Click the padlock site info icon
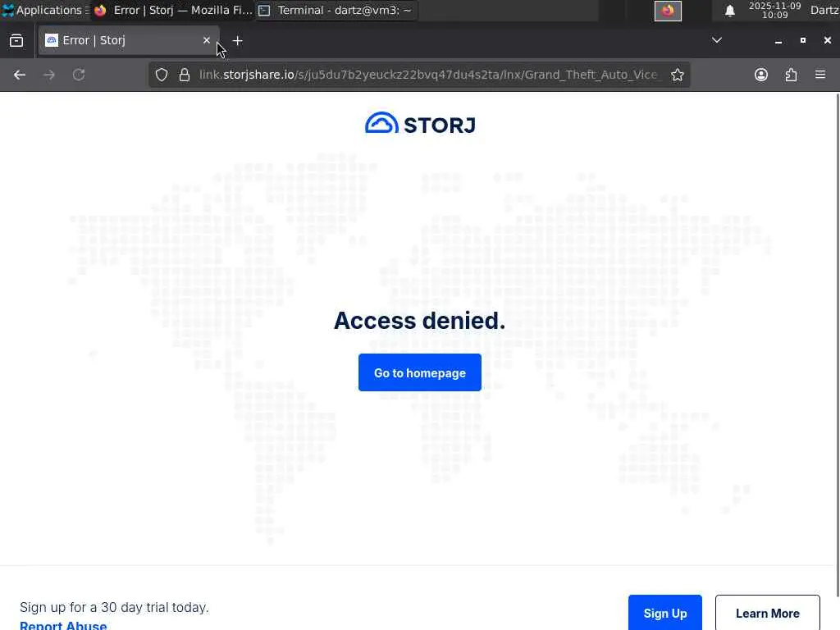This screenshot has width=840, height=630. click(x=185, y=75)
